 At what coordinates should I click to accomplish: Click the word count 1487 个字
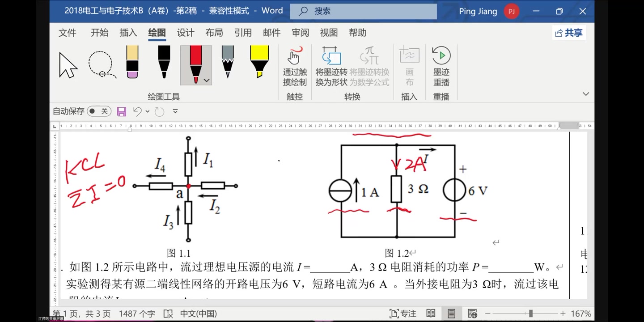coord(137,314)
